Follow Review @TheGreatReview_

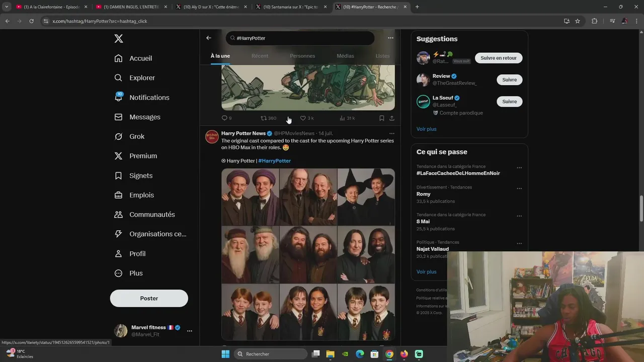[x=509, y=79]
